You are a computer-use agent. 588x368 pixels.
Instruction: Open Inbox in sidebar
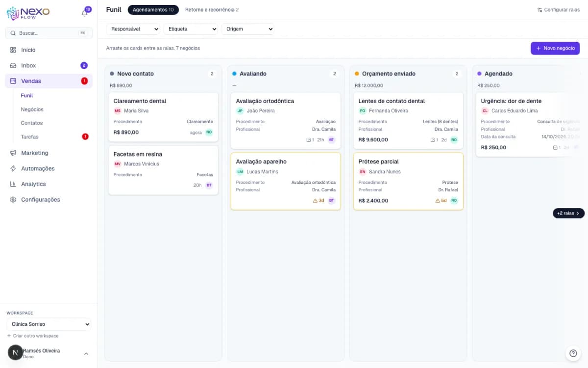click(x=49, y=65)
